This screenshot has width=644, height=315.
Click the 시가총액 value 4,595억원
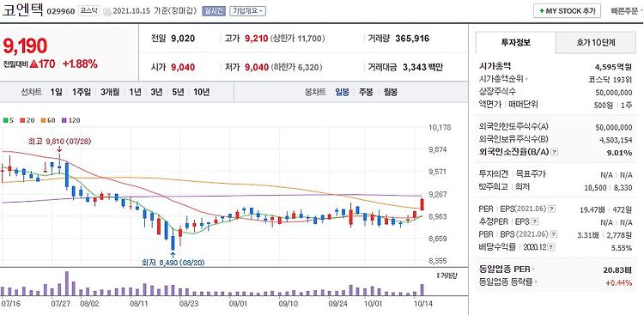pyautogui.click(x=613, y=67)
